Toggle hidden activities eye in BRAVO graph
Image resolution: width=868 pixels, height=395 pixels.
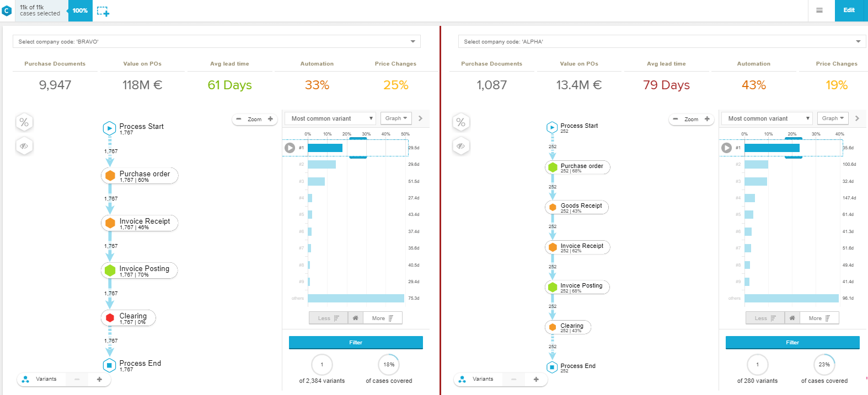click(x=24, y=146)
